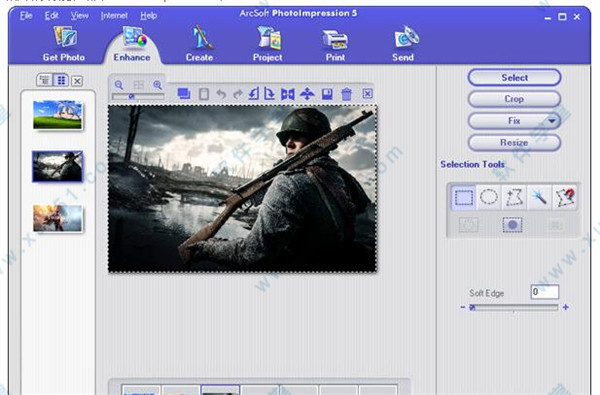Delete image with trash can icon
The image size is (600, 395).
coord(346,94)
